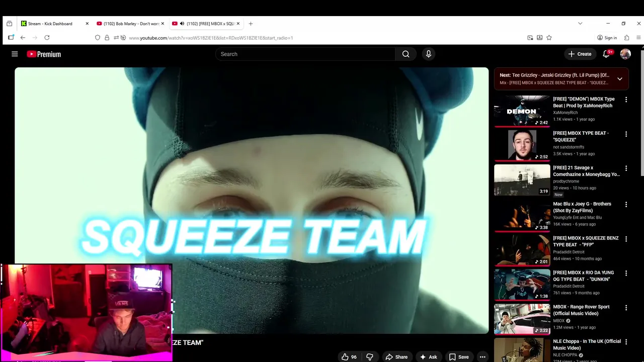644x362 pixels.
Task: Click the YouTube search magnifier button
Action: click(x=406, y=54)
